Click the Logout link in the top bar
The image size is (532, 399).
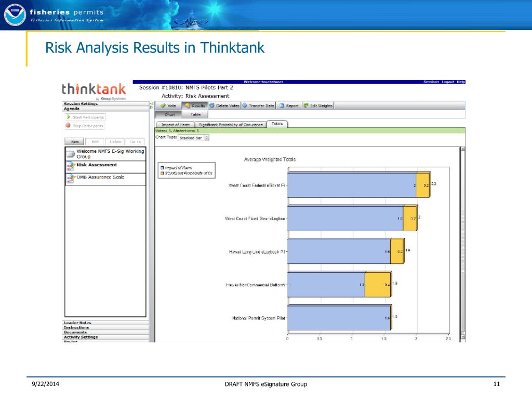(x=448, y=82)
